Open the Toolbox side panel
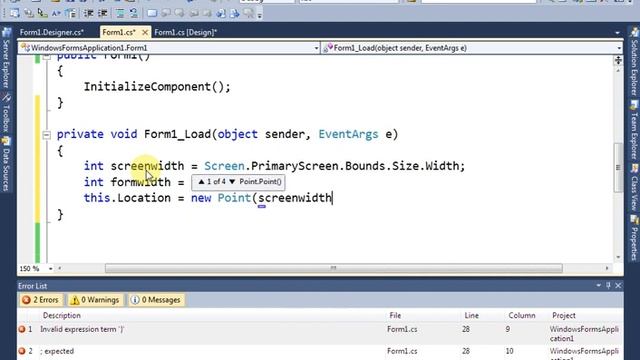The height and width of the screenshot is (360, 640). [6, 112]
